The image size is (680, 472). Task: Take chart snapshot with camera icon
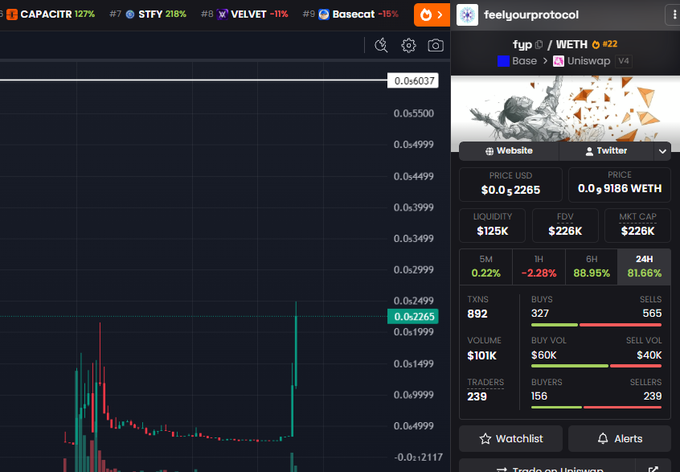[435, 45]
